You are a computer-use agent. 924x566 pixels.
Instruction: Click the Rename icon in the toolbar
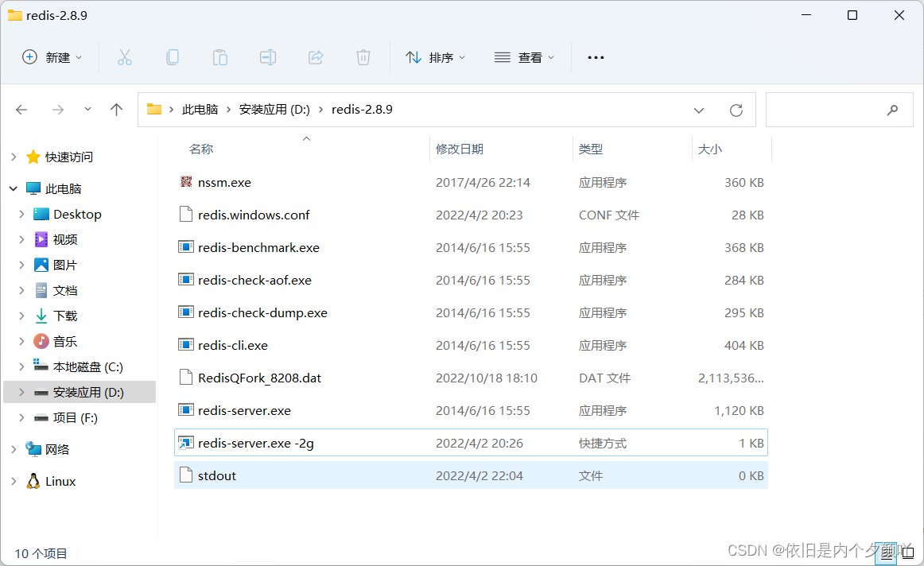(267, 56)
